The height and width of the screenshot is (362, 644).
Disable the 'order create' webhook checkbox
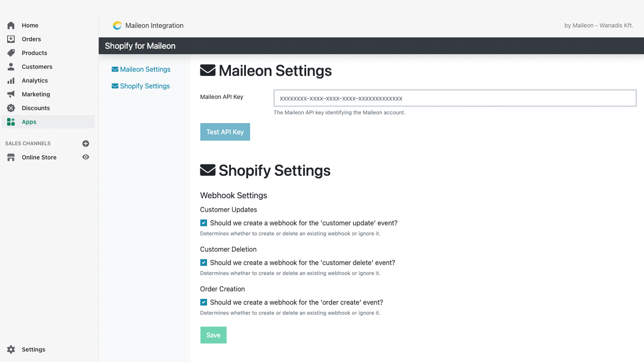pos(204,302)
